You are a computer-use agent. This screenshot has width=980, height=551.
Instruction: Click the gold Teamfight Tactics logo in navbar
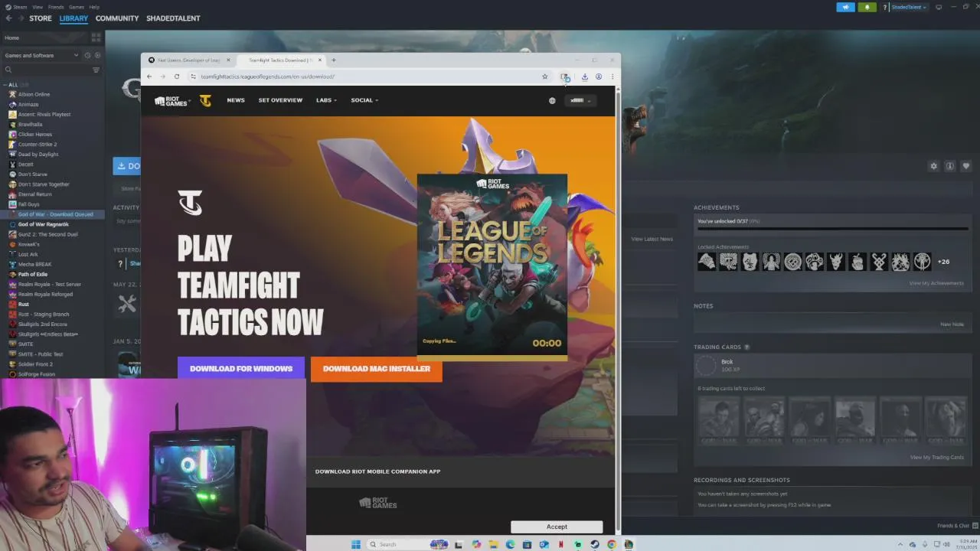tap(204, 100)
